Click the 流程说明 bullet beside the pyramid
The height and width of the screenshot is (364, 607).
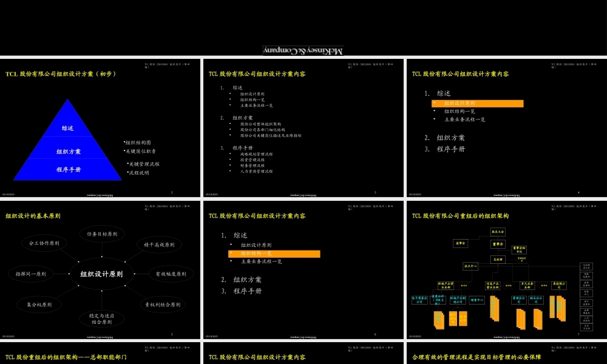[x=138, y=172]
